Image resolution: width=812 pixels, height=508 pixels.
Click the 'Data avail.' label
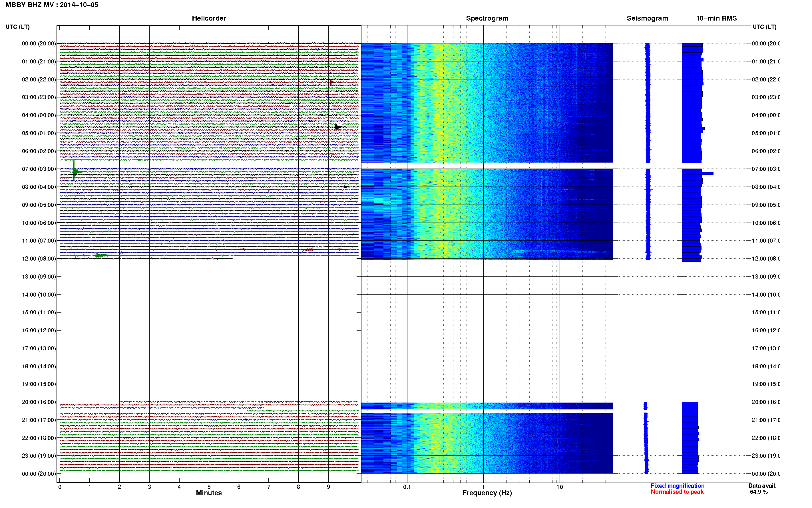point(762,486)
